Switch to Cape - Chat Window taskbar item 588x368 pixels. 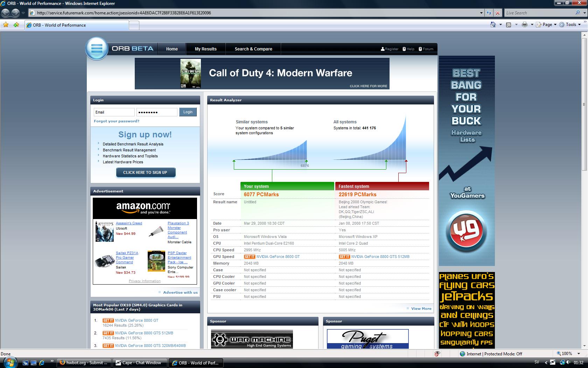[x=140, y=363]
